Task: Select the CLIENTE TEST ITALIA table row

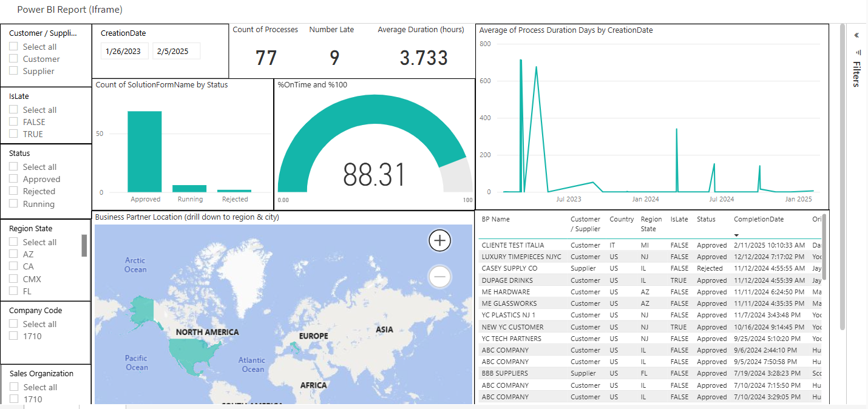Action: (649, 245)
